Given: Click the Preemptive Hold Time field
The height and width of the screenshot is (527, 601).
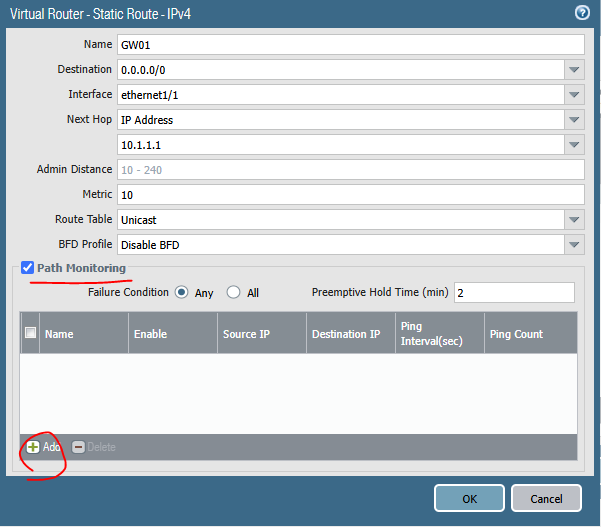Looking at the screenshot, I should tap(514, 293).
